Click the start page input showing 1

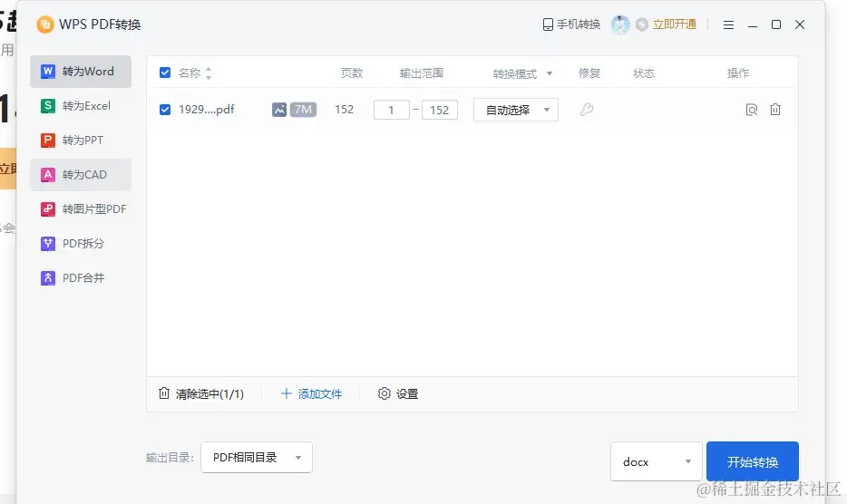point(391,110)
